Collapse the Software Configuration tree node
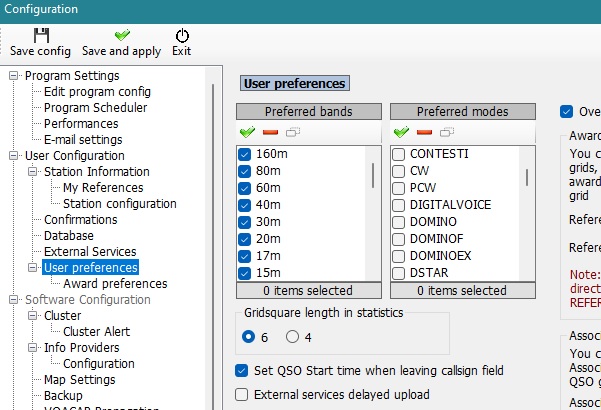The image size is (601, 410). click(13, 299)
